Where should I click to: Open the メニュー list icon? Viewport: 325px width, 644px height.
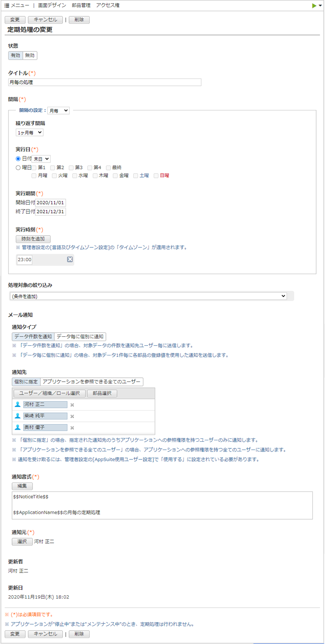7,6
